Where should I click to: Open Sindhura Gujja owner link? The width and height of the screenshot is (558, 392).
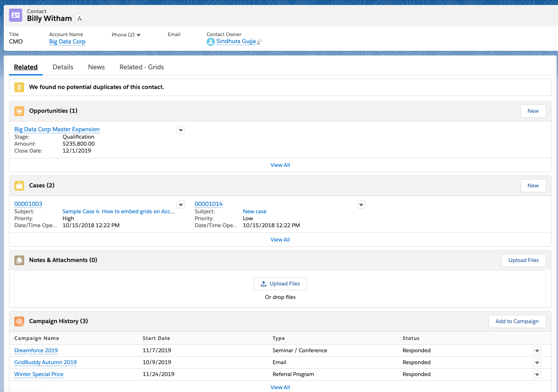click(236, 41)
